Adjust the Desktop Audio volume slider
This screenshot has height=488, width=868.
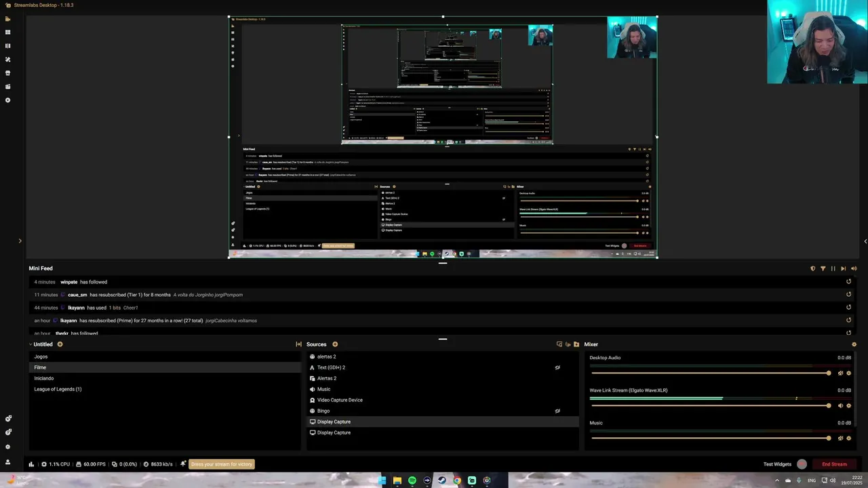(x=711, y=373)
